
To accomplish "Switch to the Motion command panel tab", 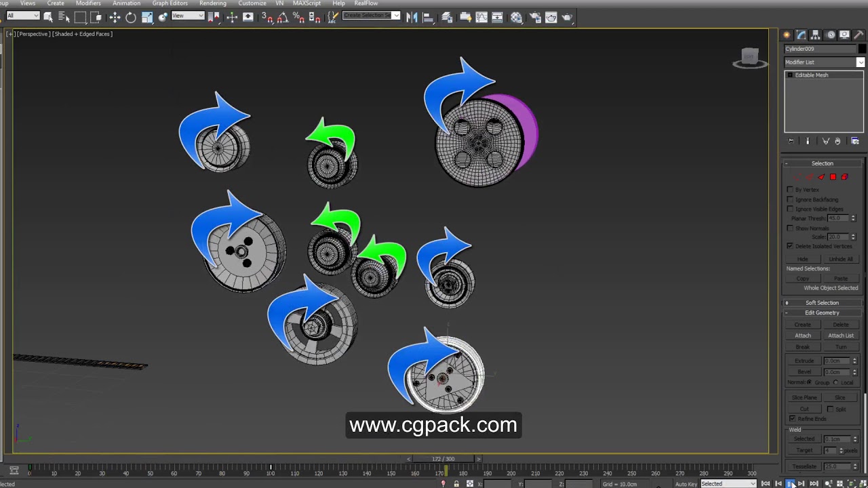I will coord(831,35).
